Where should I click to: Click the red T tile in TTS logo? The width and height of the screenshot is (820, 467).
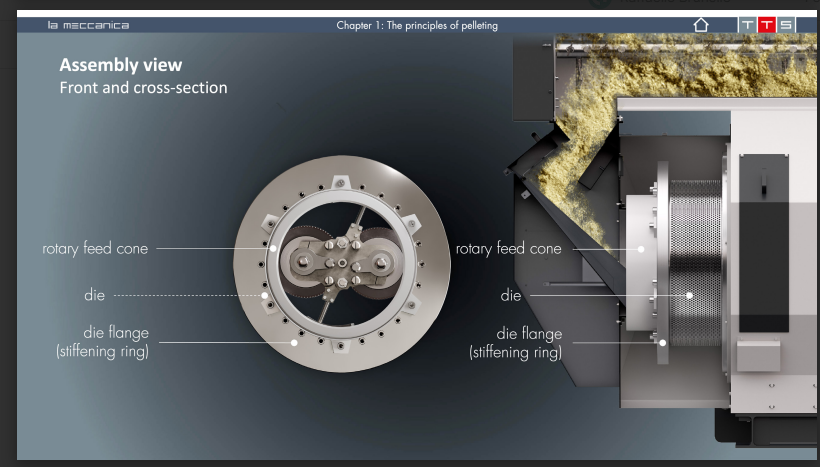[767, 25]
